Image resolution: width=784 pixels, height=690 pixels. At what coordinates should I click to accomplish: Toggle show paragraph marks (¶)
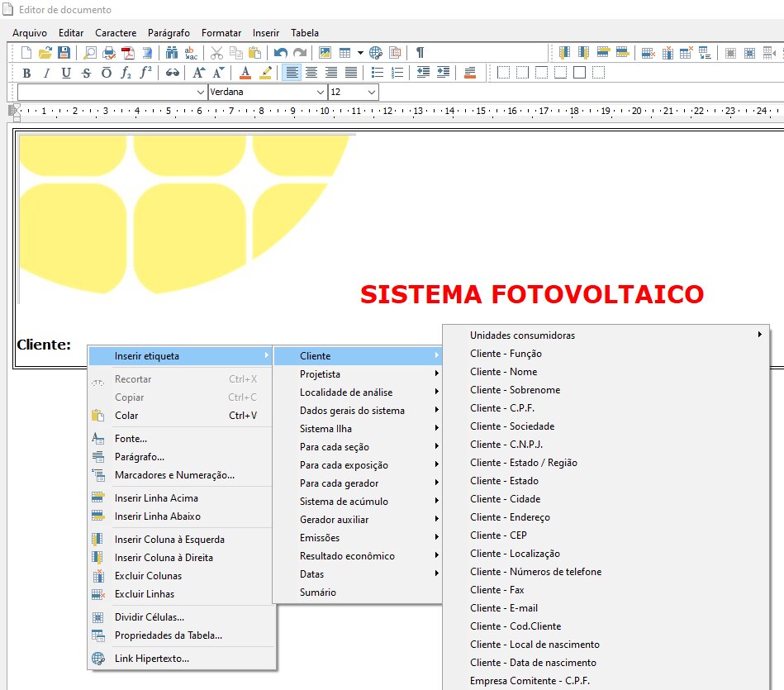point(420,53)
